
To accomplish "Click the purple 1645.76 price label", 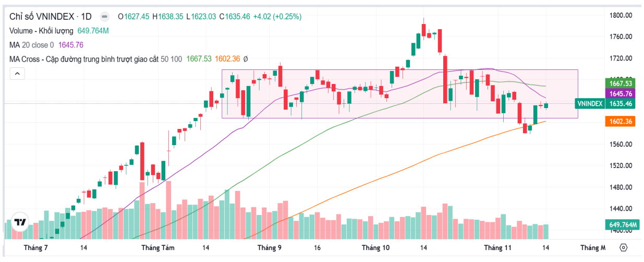I will tap(621, 93).
